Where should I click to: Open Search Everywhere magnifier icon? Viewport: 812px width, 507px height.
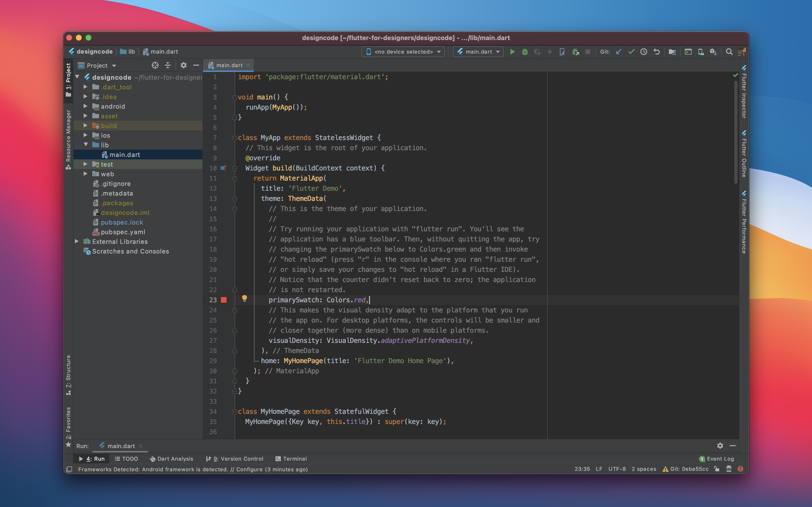pyautogui.click(x=729, y=52)
